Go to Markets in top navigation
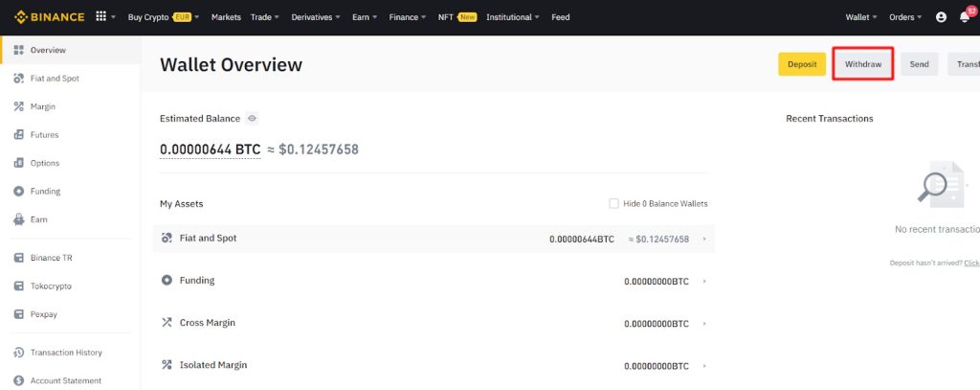Viewport: 980px width, 390px height. [x=226, y=17]
